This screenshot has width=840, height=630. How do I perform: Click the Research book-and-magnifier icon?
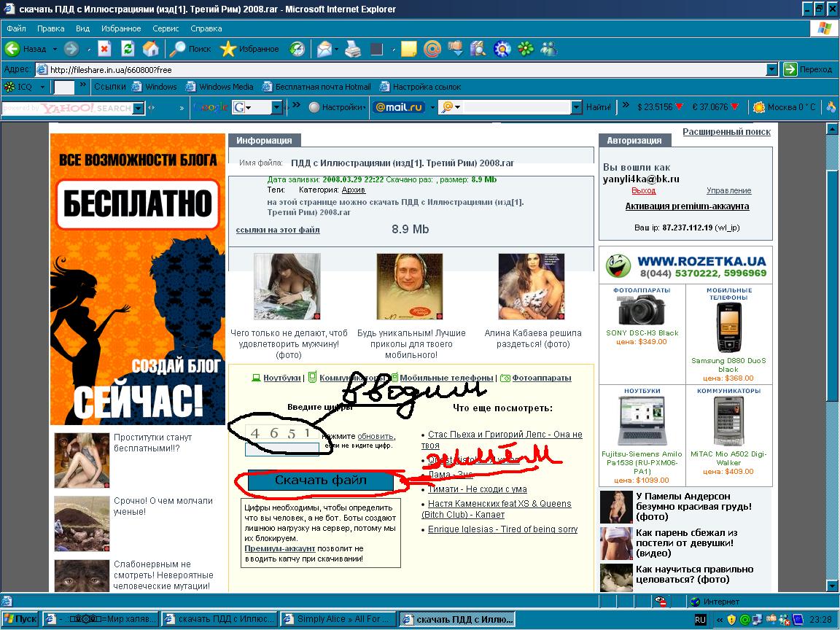(x=478, y=49)
